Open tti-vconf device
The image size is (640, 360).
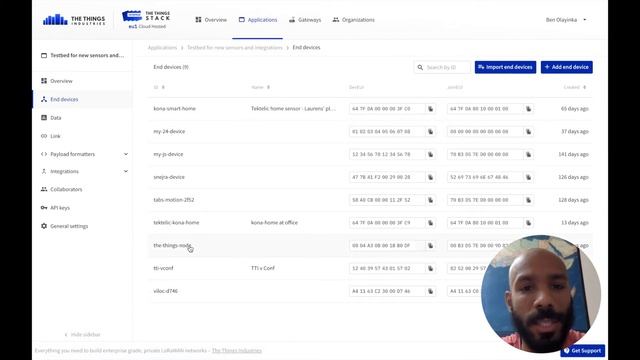163,269
